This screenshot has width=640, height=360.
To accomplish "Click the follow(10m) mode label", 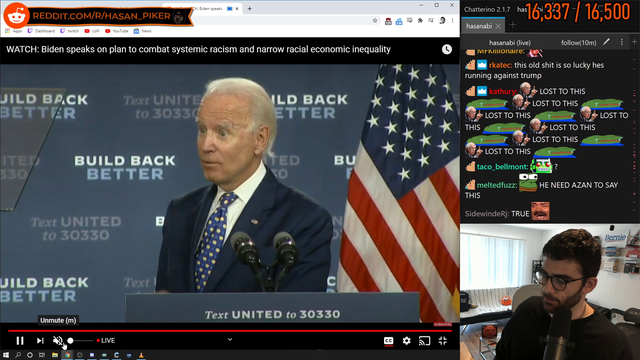I will pos(578,42).
